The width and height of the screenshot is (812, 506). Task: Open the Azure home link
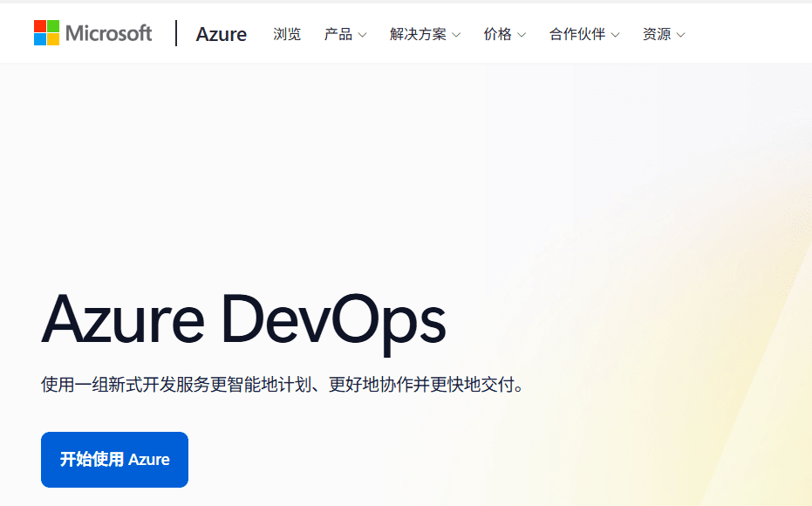click(222, 34)
